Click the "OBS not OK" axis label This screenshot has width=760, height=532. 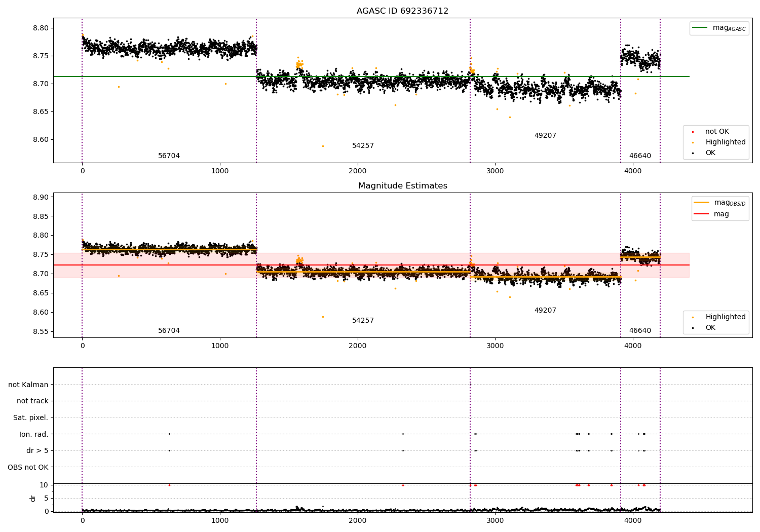point(28,467)
